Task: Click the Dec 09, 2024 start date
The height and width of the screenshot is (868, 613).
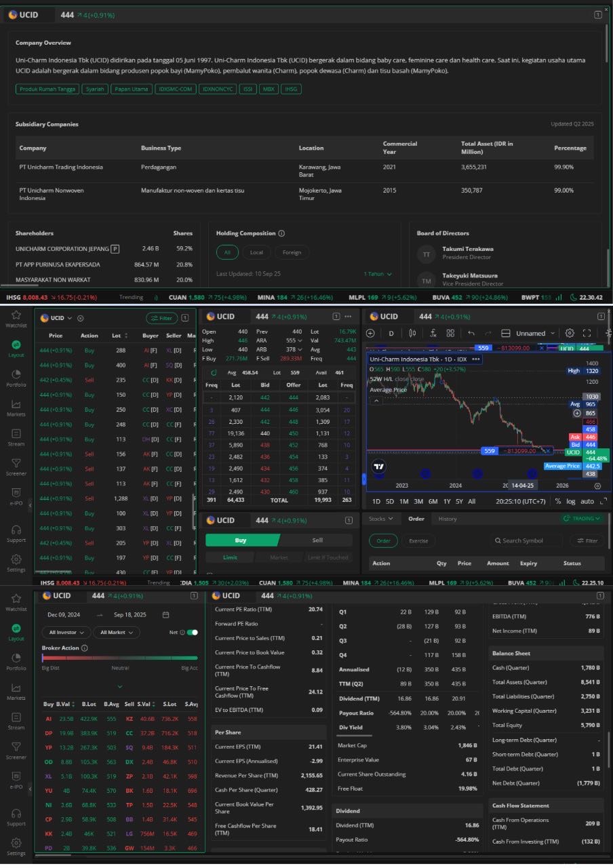Action: 64,614
